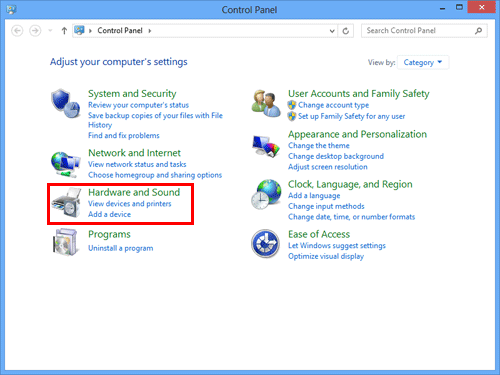Viewport: 500px width, 375px height.
Task: Open Appearance and Personalization heading
Action: click(357, 134)
